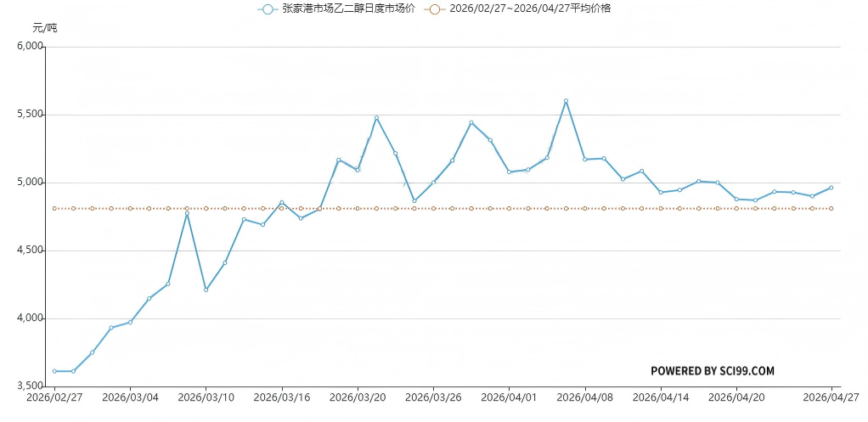Image resolution: width=868 pixels, height=422 pixels.
Task: Click the 4,000 y-axis value label
Action: coord(30,318)
